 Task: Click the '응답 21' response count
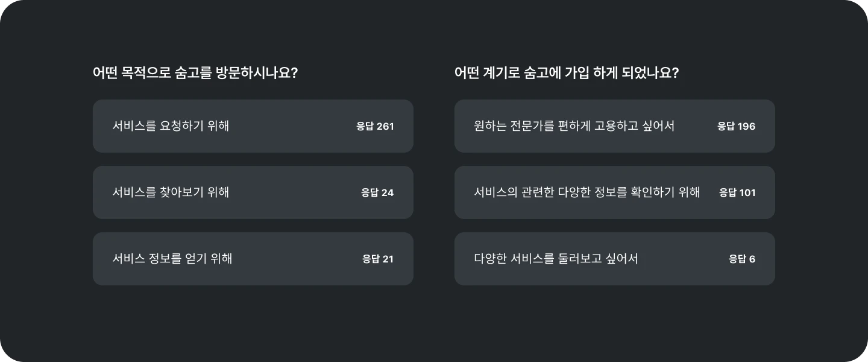pos(377,259)
